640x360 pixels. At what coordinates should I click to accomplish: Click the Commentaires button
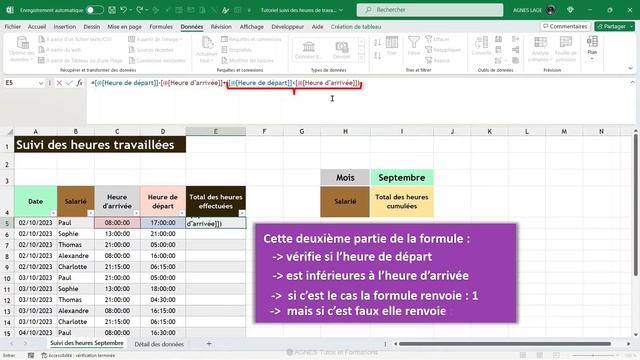click(x=565, y=27)
